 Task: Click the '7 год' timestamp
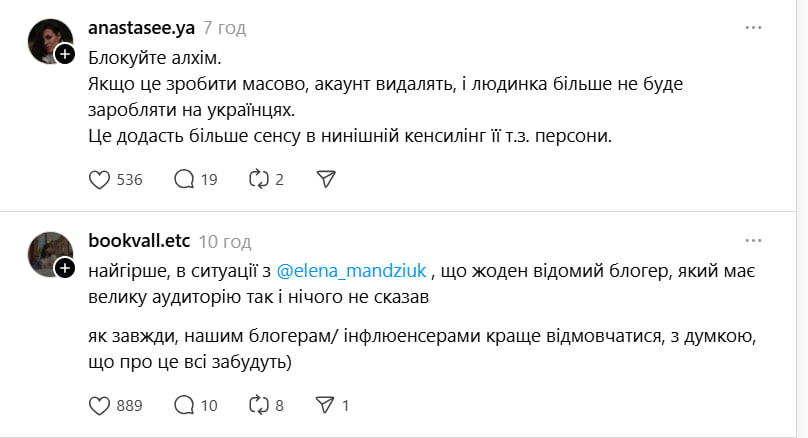click(224, 28)
